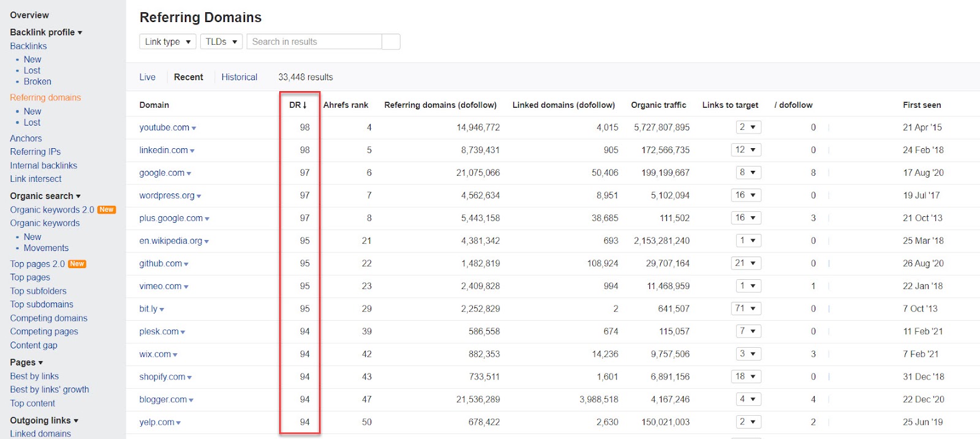This screenshot has width=980, height=439.
Task: Collapse the Outgoing links section
Action: pyautogui.click(x=44, y=421)
